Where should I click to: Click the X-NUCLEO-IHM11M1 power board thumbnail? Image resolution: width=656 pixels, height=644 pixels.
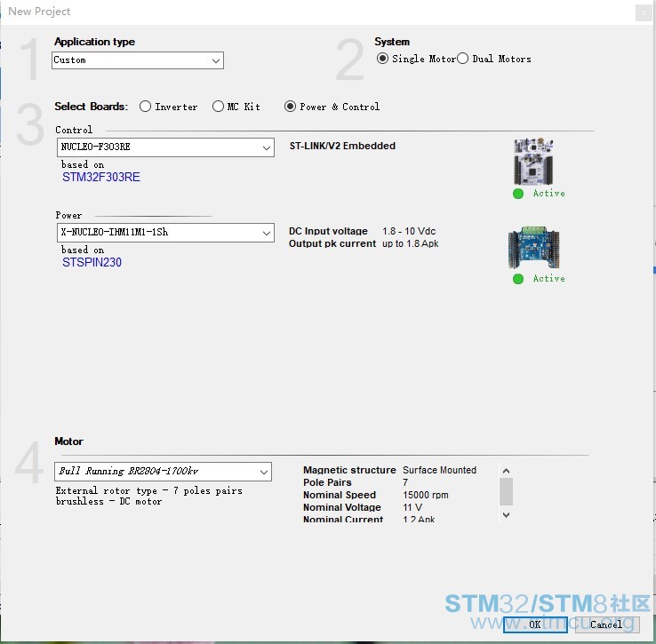coord(533,248)
